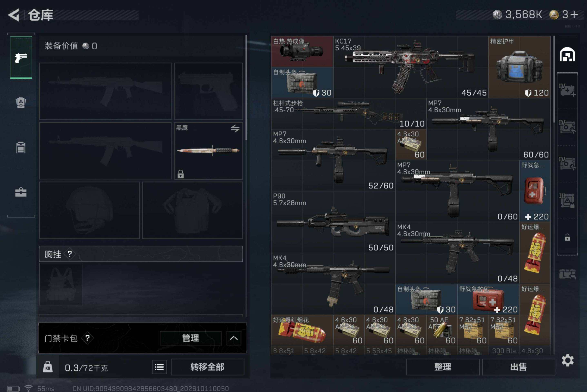587x392 pixels.
Task: Click the 3,568K coin balance
Action: 517,15
